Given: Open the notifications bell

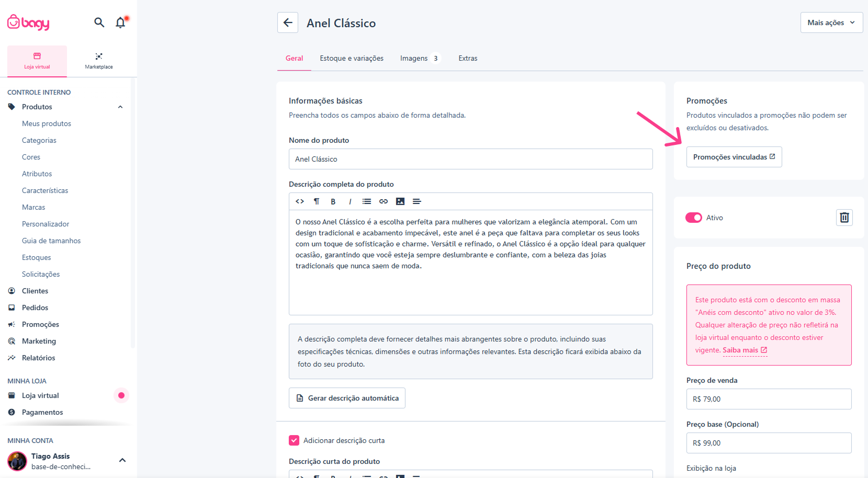Looking at the screenshot, I should coord(121,22).
